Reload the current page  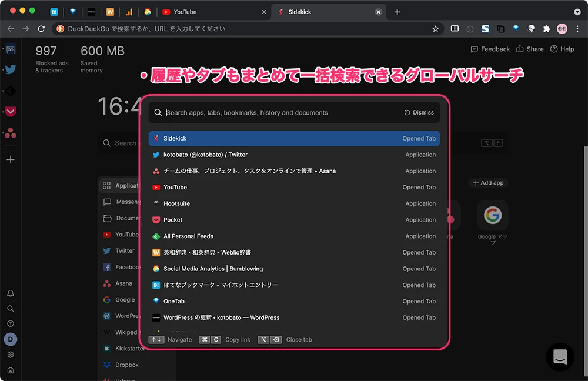pos(41,29)
